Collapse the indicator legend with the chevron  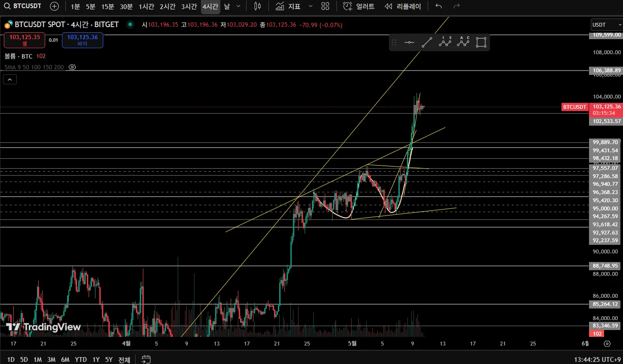pyautogui.click(x=9, y=79)
